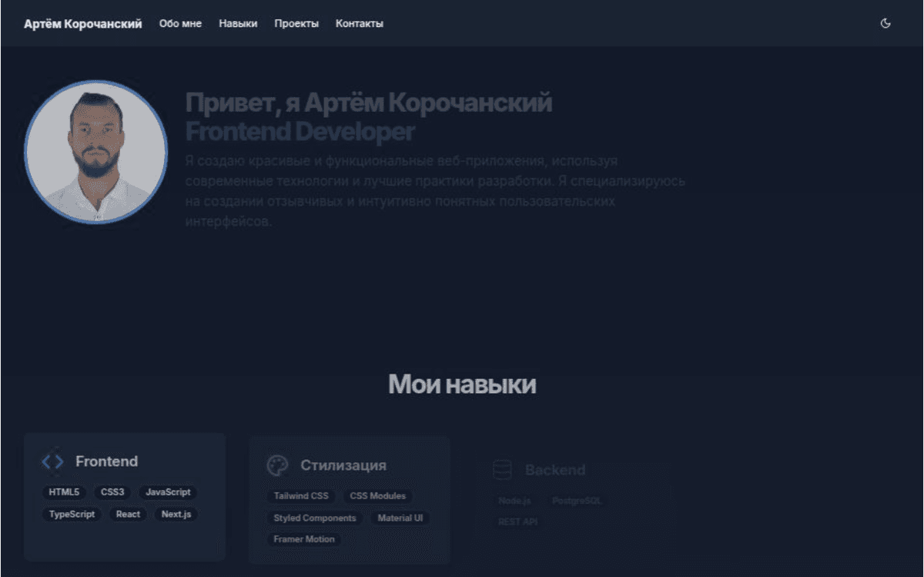
Task: Navigate to Проекты in header
Action: (296, 24)
